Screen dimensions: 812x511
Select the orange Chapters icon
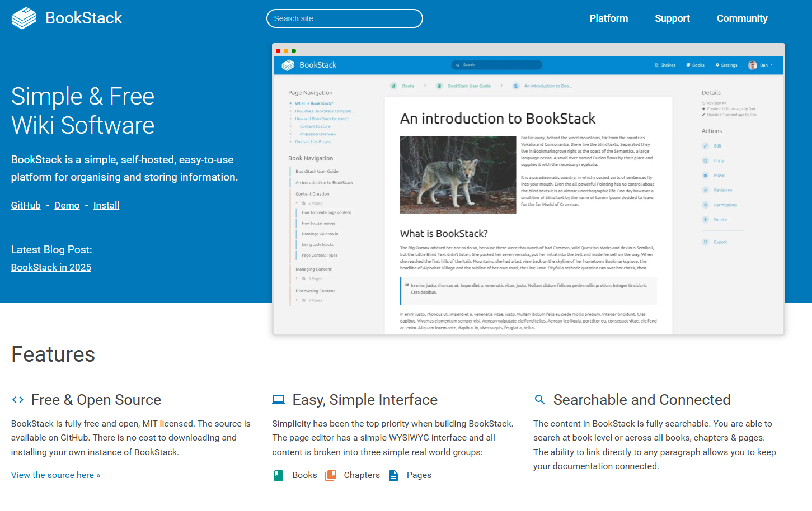coord(331,475)
